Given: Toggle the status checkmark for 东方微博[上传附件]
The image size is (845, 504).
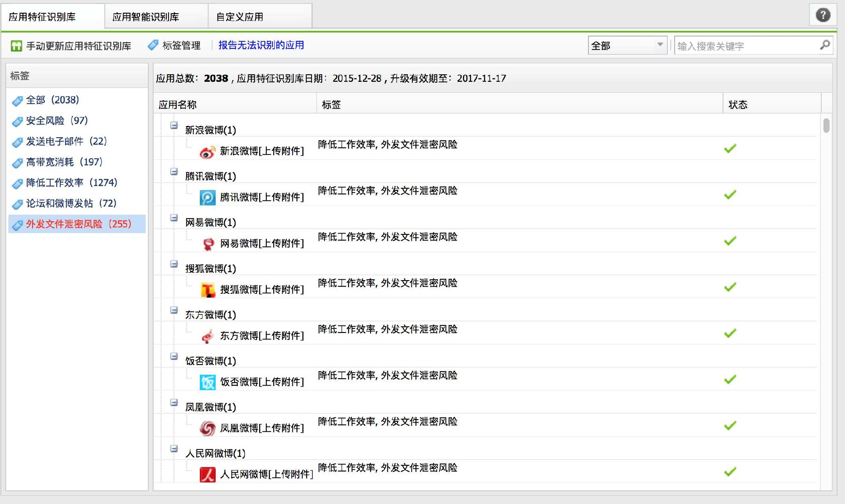Looking at the screenshot, I should coord(731,333).
